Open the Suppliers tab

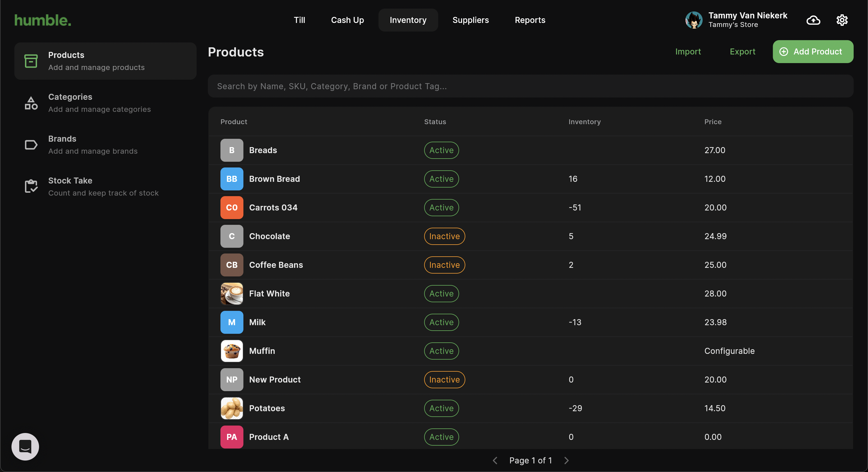coord(470,20)
